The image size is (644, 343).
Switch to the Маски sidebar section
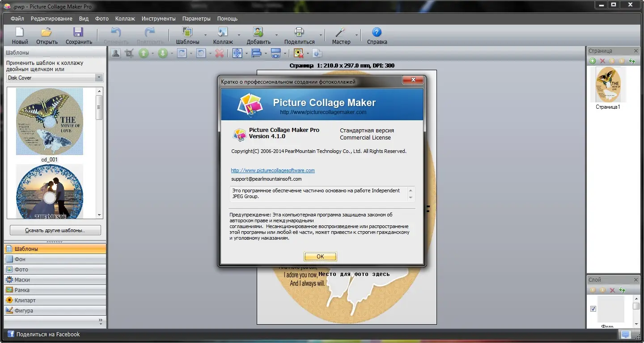[55, 279]
